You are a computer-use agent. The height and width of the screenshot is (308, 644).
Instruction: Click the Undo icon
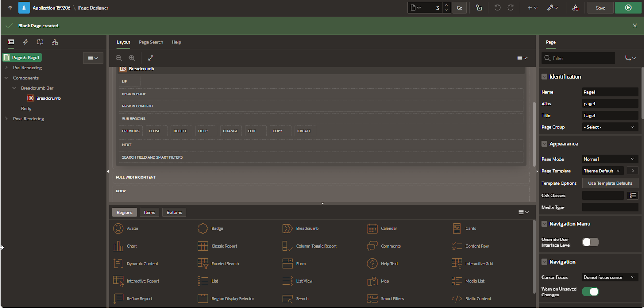(497, 8)
